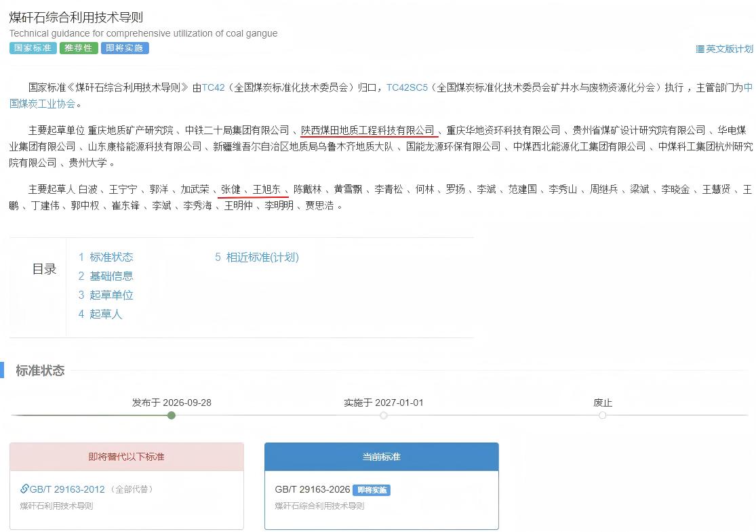The image size is (756, 532).
Task: Click the English title 'Technical guidance for comprehensive utilization of coal gangue'
Action: pyautogui.click(x=143, y=33)
